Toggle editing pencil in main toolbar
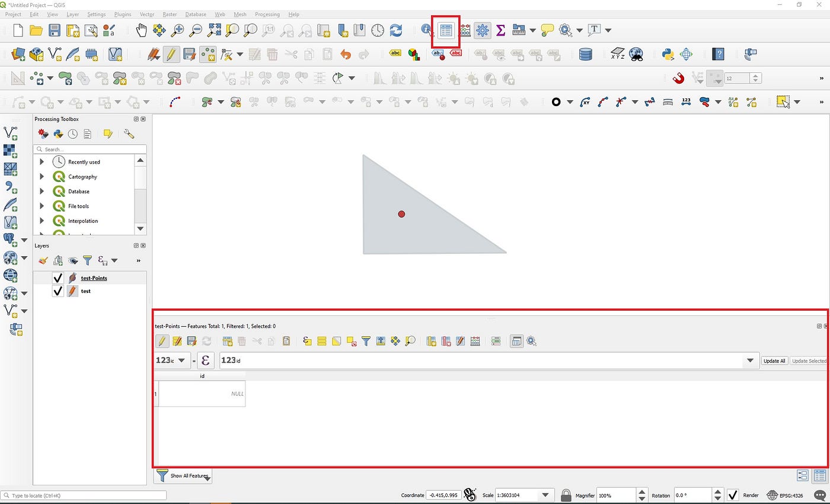The image size is (830, 504). (170, 55)
